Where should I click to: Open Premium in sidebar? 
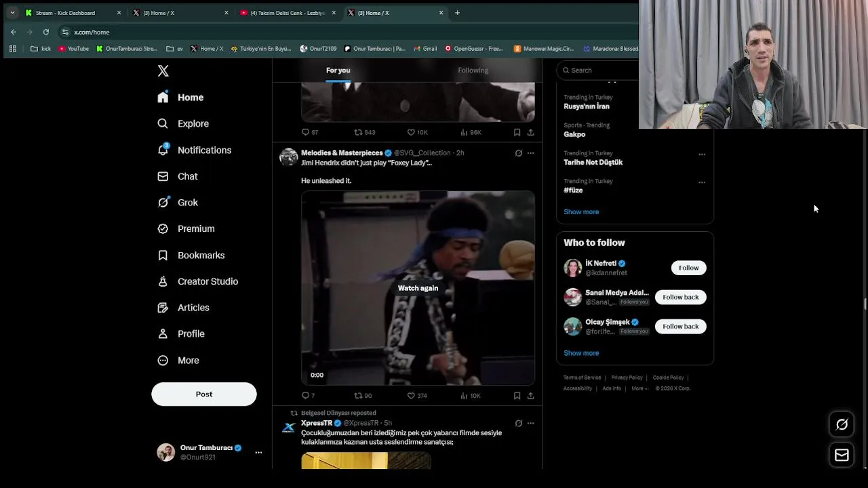[x=186, y=228]
